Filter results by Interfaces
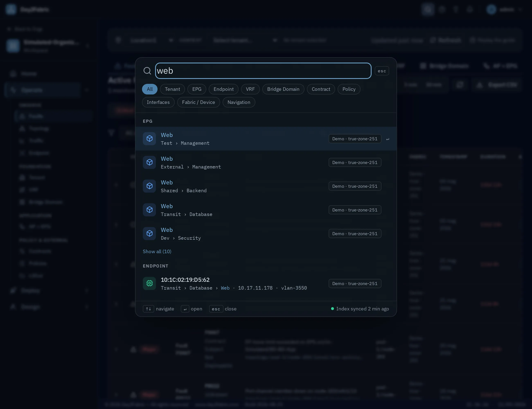 pyautogui.click(x=158, y=102)
